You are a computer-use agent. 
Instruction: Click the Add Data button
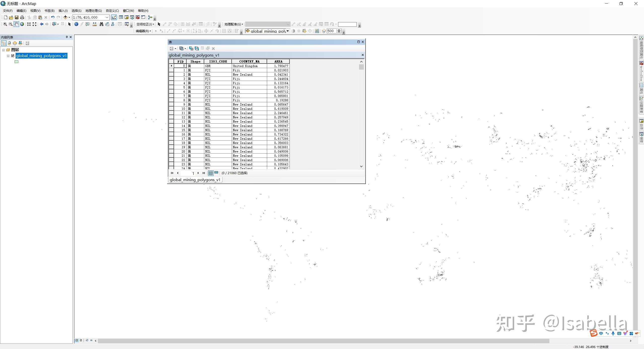click(x=65, y=17)
